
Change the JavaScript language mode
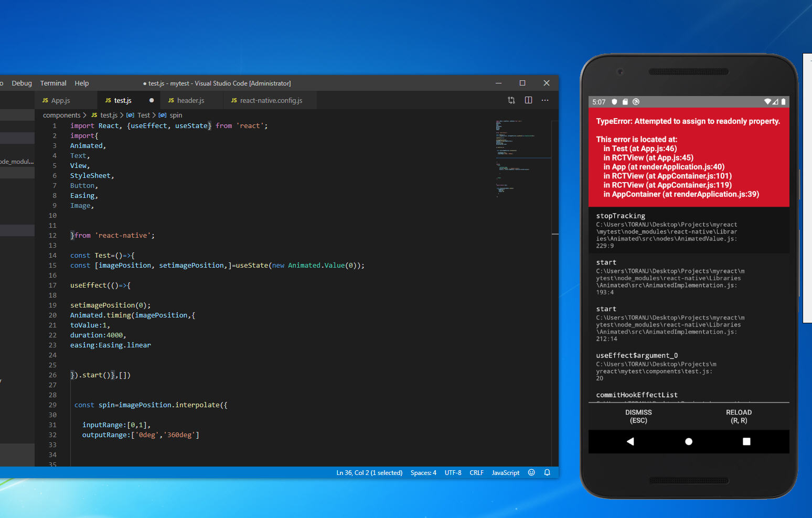(505, 473)
